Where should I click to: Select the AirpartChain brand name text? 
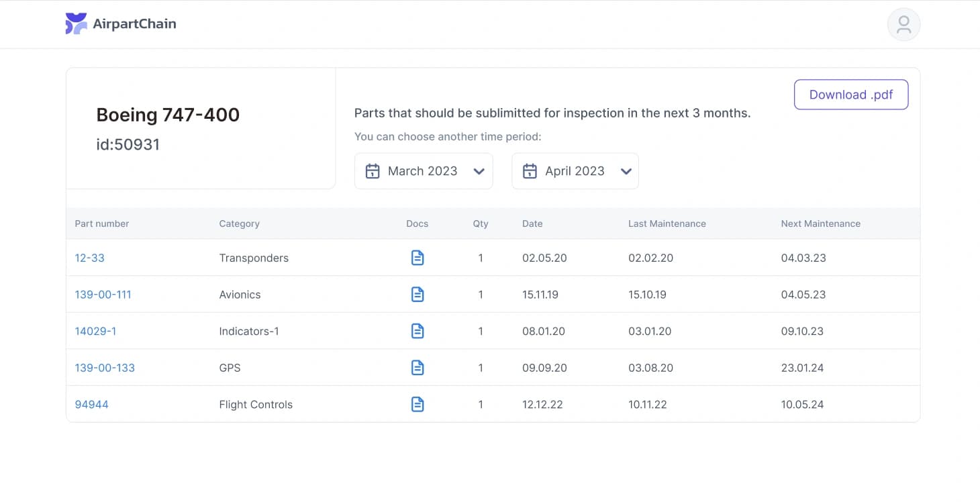(135, 23)
